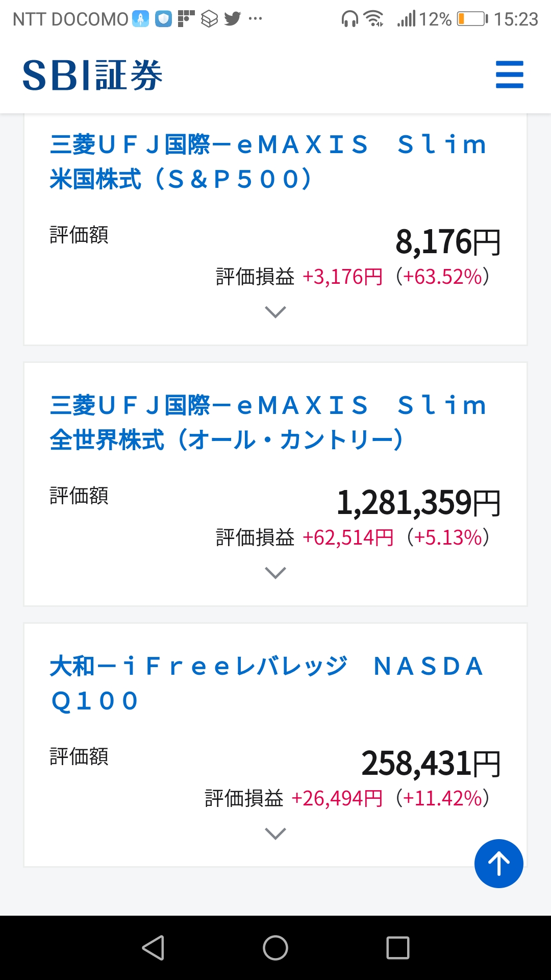Tap the Android recent apps square
551x980 pixels.
coord(398,948)
